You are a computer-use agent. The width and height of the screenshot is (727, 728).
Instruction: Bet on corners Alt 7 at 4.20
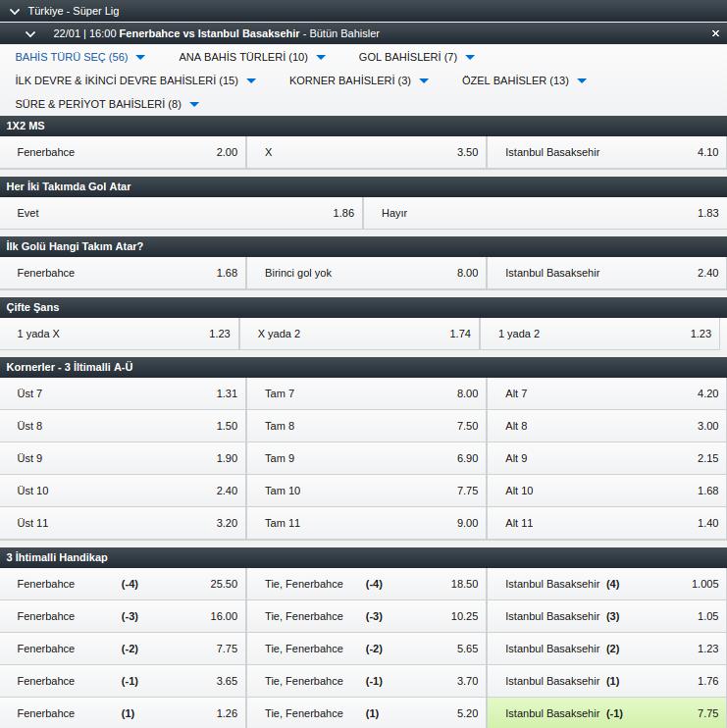(606, 393)
